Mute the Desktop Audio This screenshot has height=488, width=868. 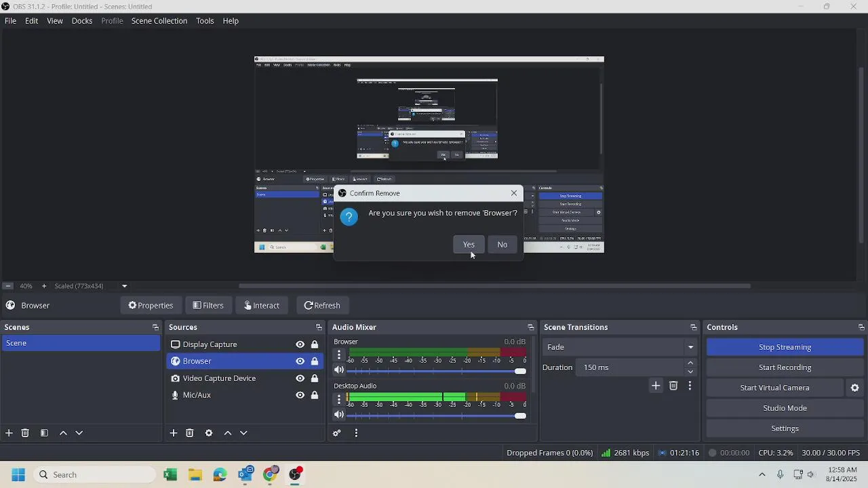click(339, 415)
